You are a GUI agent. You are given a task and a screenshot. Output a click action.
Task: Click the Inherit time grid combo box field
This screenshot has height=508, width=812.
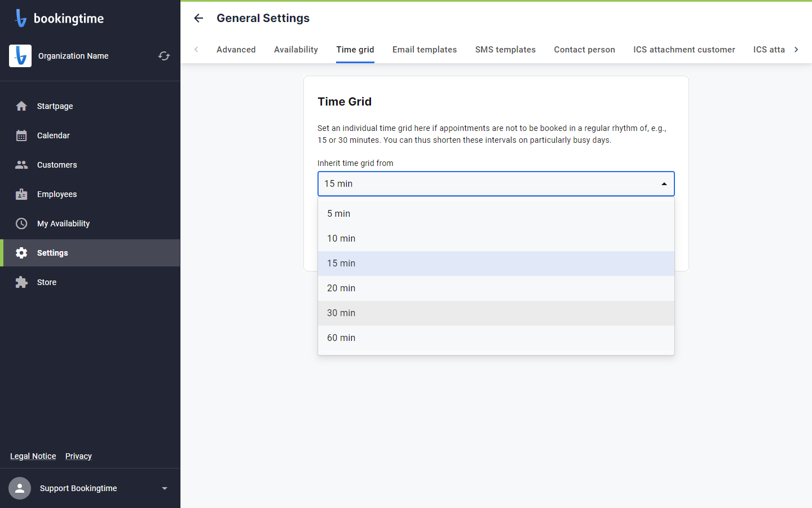tap(496, 184)
